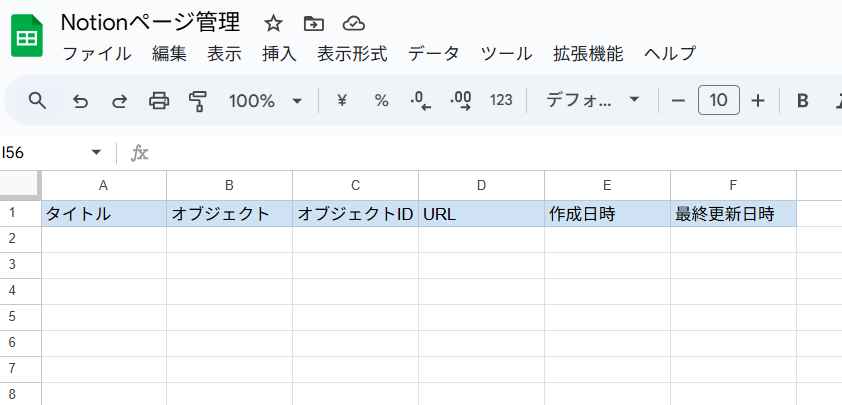Click the name box showing I56
842x405 pixels.
pos(43,153)
